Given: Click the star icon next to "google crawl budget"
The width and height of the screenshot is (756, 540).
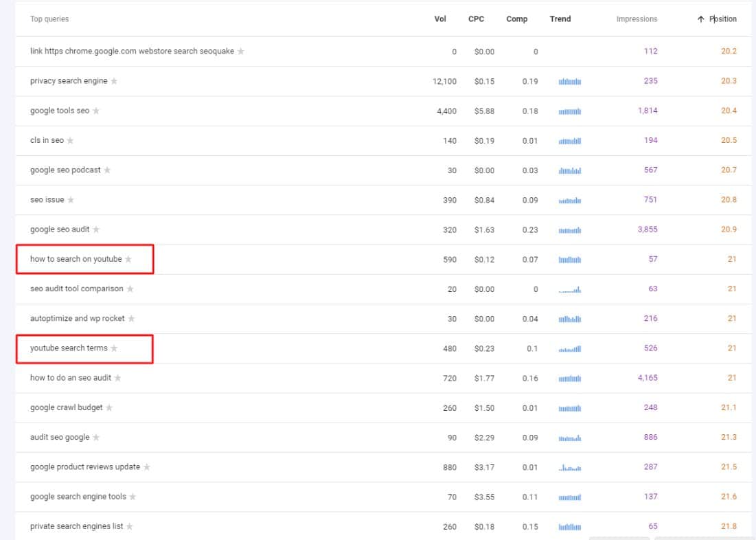Looking at the screenshot, I should click(x=109, y=407).
